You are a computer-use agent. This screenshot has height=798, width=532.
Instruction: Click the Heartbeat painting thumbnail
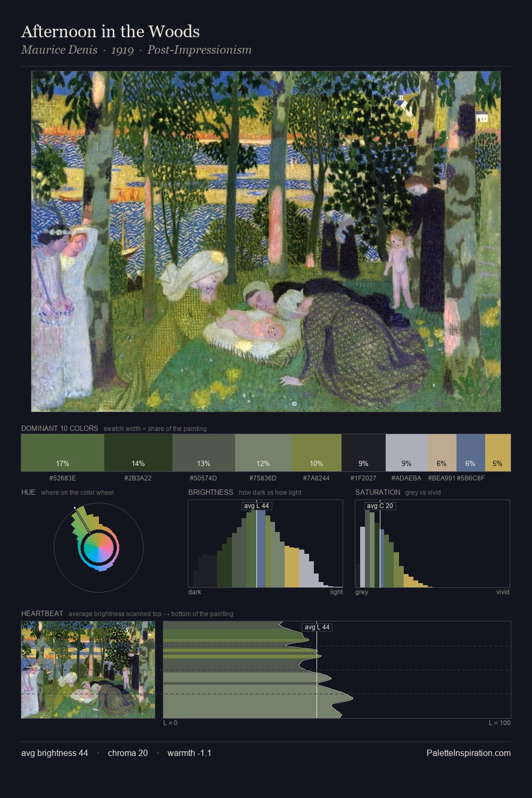[88, 670]
